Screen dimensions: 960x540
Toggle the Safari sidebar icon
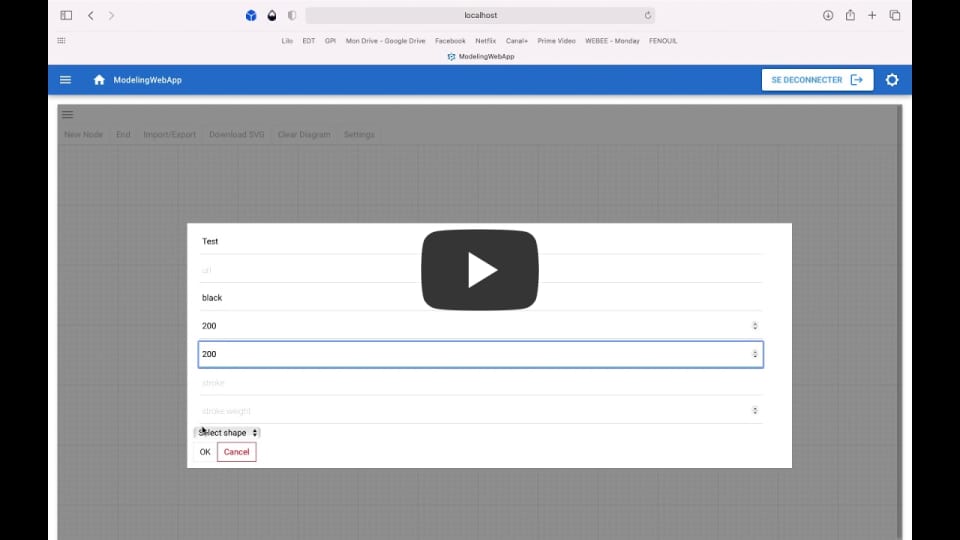[x=66, y=15]
